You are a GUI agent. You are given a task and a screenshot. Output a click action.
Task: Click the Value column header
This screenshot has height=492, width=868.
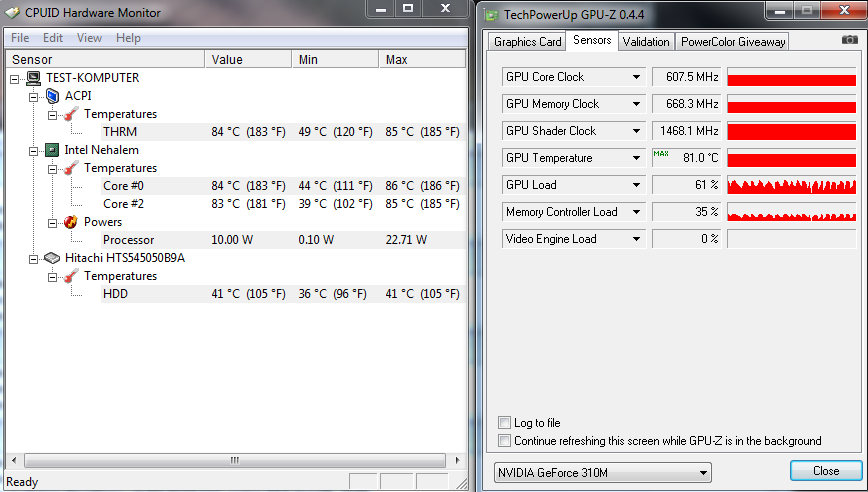248,60
